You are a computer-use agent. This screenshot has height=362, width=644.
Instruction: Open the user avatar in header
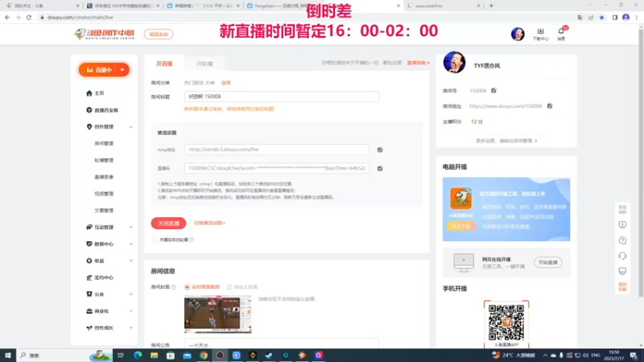coord(518,34)
